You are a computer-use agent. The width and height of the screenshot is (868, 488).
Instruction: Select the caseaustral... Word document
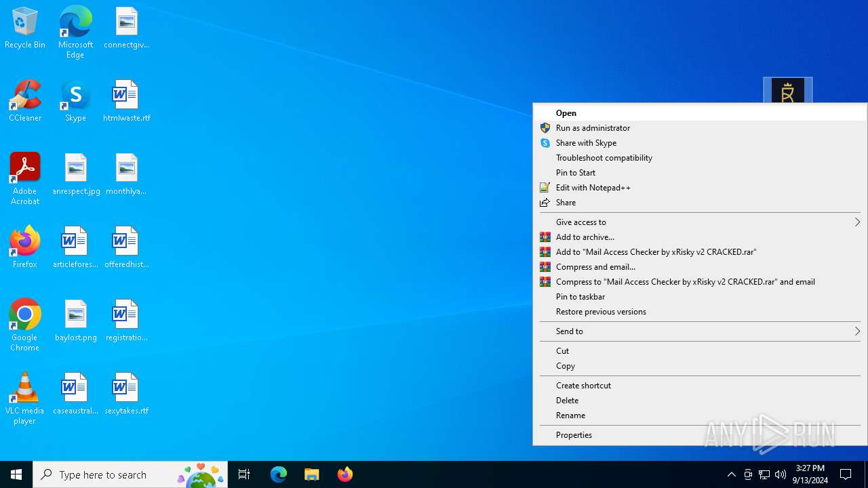point(75,394)
